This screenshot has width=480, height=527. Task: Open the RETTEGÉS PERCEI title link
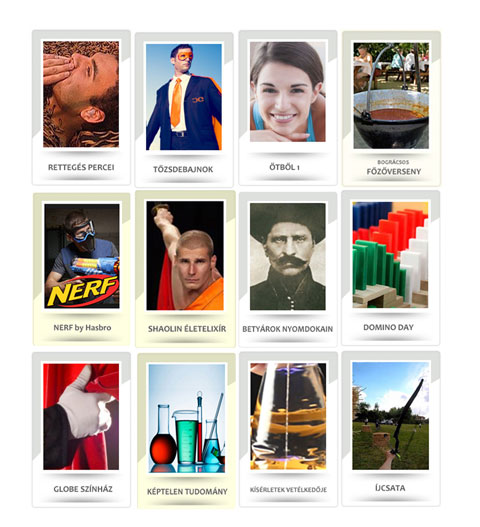coord(81,167)
